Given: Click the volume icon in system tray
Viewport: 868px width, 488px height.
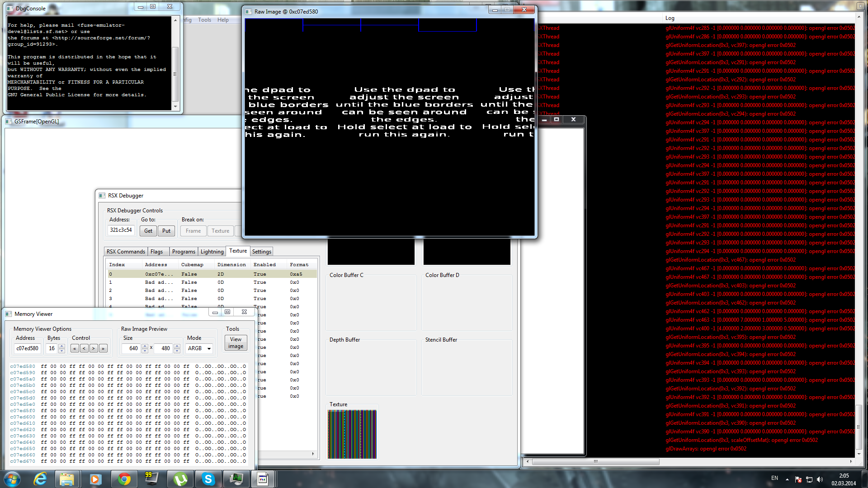Looking at the screenshot, I should click(820, 479).
